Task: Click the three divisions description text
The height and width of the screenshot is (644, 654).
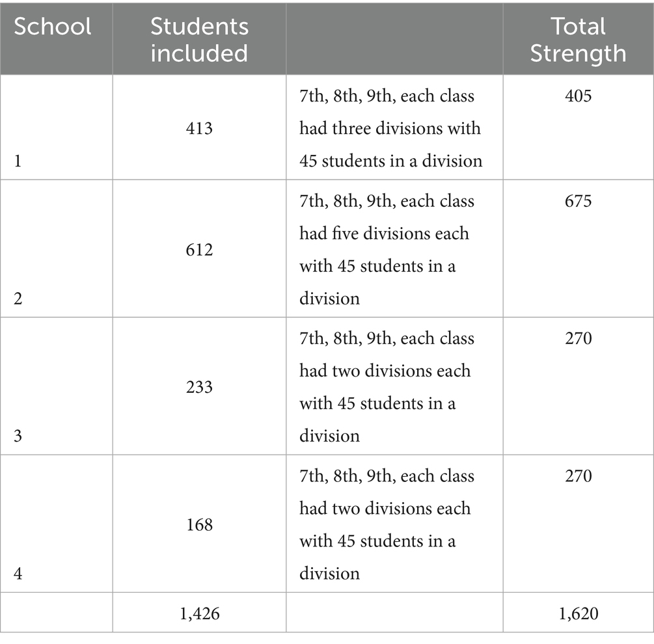Action: 391,128
